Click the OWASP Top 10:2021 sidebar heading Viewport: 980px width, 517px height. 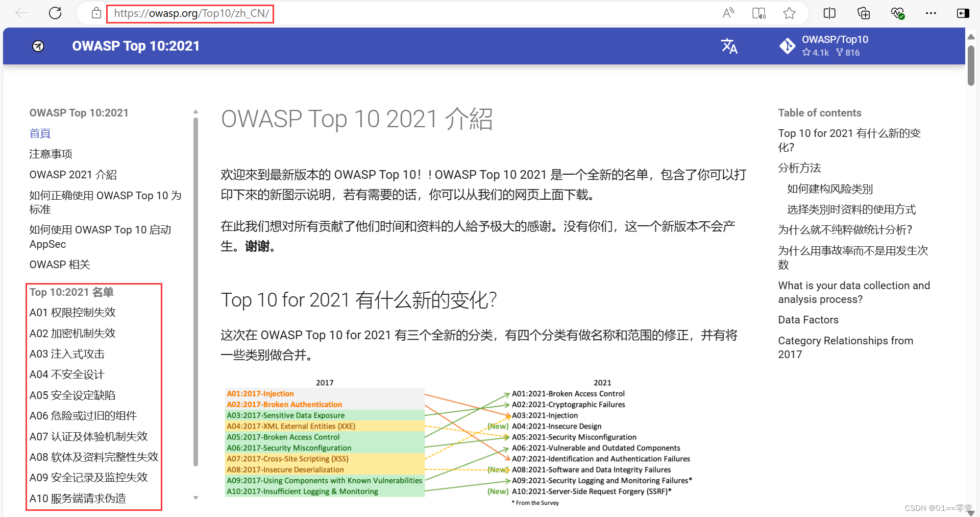coord(79,113)
